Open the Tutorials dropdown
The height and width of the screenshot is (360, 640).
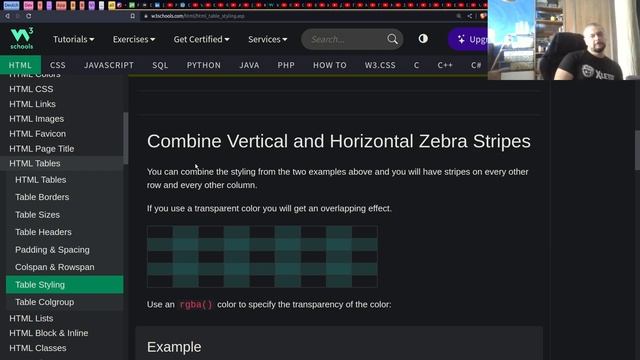(73, 39)
